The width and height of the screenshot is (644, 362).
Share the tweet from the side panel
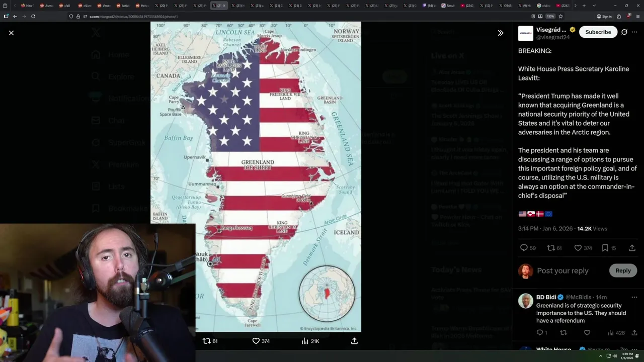(x=632, y=248)
